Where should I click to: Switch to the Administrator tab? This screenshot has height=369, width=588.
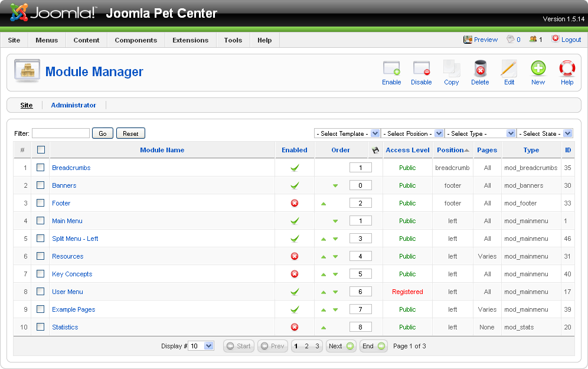click(x=73, y=105)
